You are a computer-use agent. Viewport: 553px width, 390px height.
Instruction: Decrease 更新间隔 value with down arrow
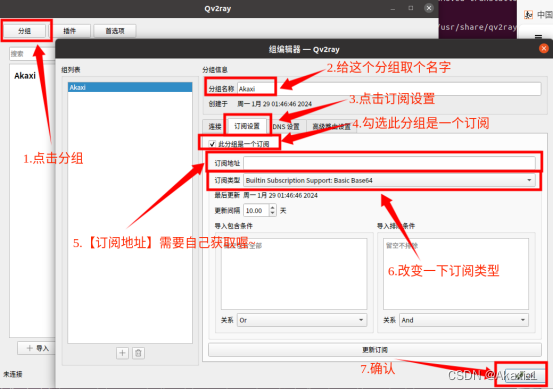(272, 213)
